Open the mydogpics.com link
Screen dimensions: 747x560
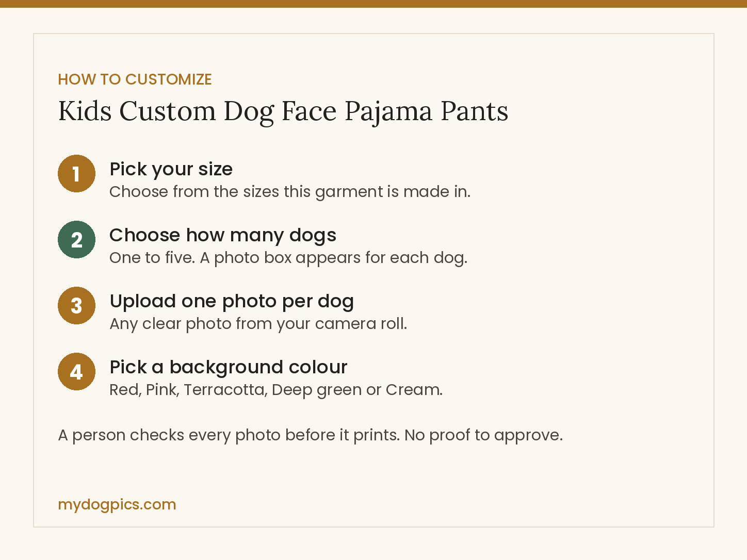coord(117,504)
